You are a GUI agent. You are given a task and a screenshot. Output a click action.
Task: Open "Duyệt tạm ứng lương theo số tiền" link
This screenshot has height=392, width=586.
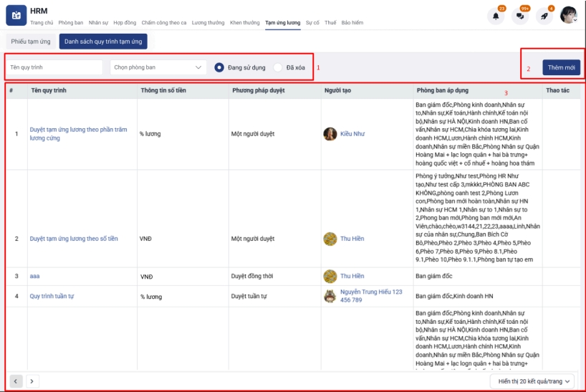(74, 239)
